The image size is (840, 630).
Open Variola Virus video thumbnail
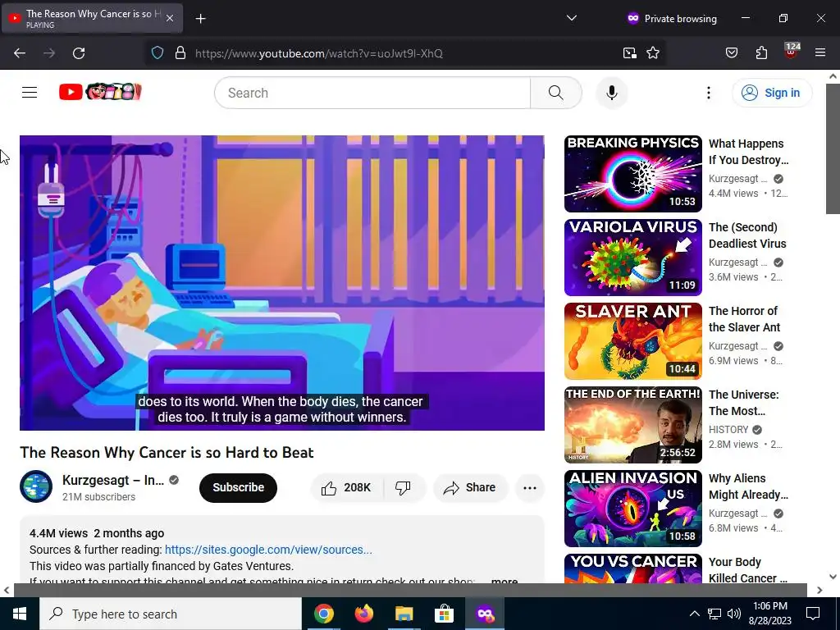click(x=632, y=257)
